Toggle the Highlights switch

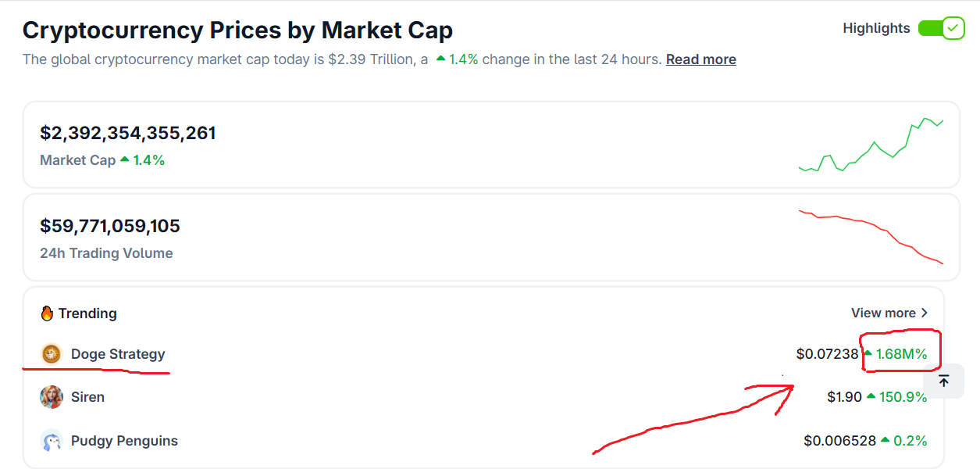(x=941, y=29)
